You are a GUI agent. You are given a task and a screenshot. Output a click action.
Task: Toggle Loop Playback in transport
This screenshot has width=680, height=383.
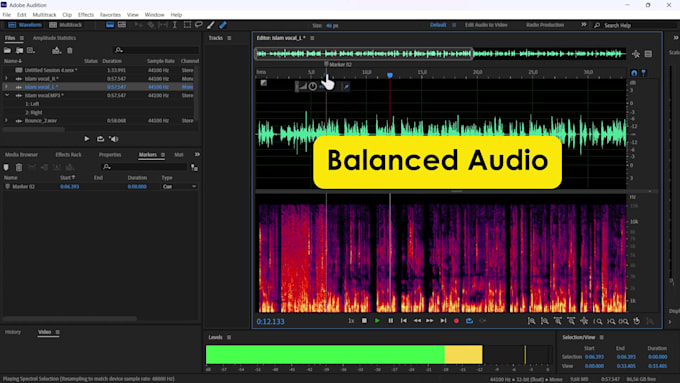point(470,321)
